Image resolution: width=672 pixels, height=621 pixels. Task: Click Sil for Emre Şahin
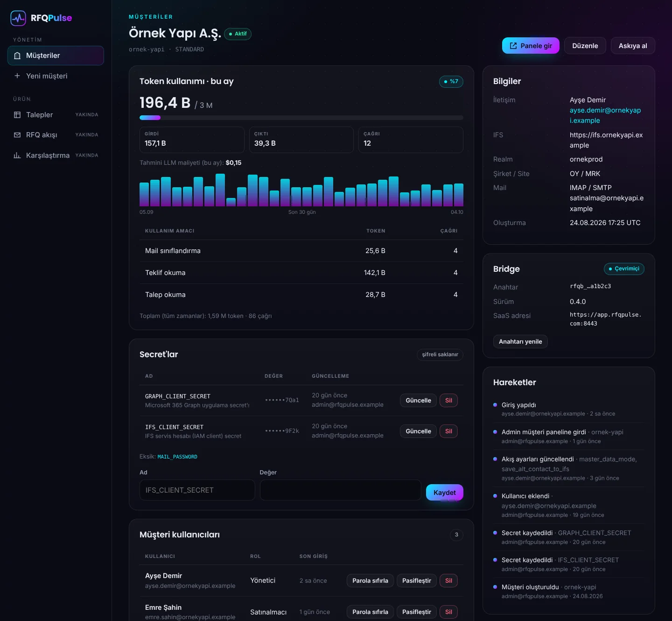(x=448, y=612)
